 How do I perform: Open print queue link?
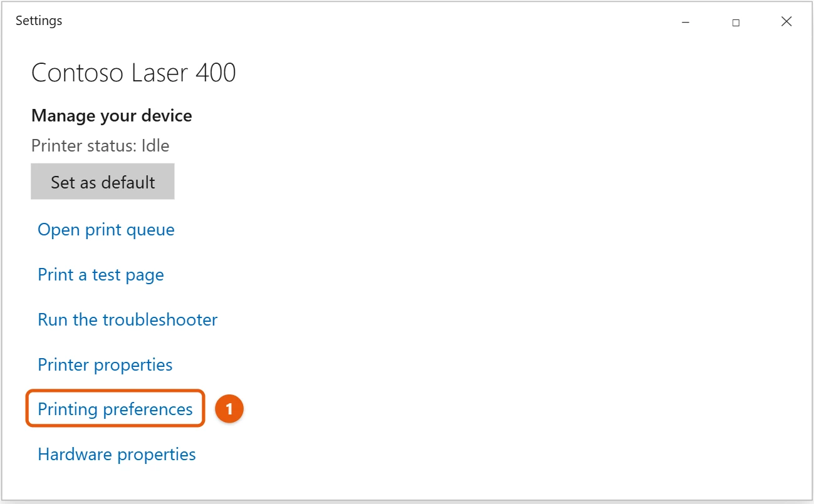106,230
